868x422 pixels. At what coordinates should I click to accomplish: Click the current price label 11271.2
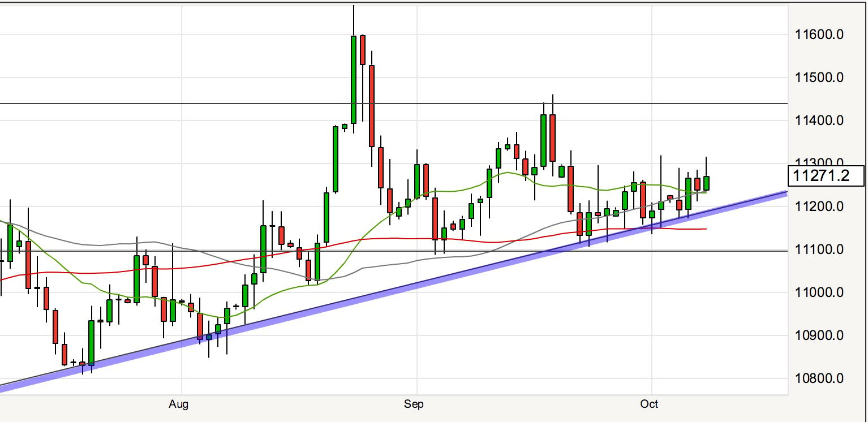pos(826,176)
